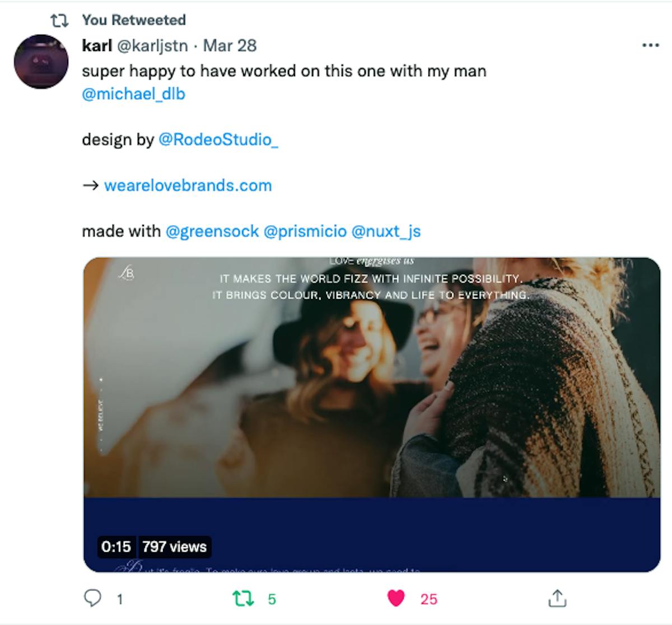Click the green retweet icon below the video

point(242,599)
